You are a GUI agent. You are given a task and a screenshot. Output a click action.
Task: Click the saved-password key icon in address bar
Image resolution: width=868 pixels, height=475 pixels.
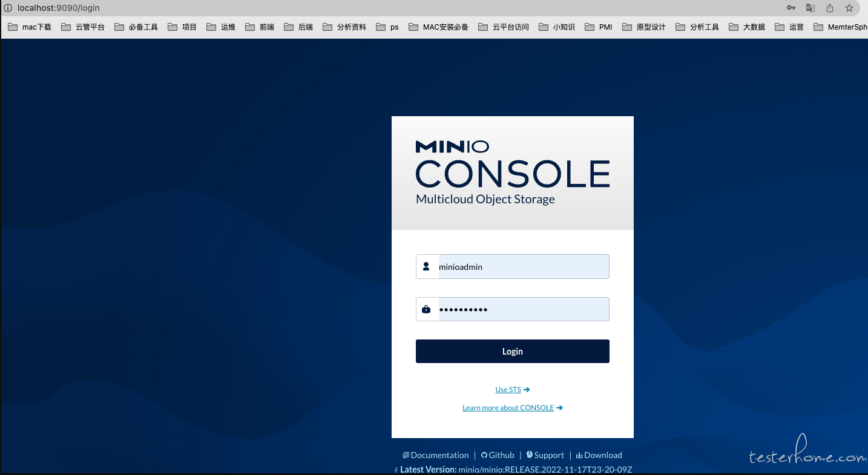click(x=791, y=8)
